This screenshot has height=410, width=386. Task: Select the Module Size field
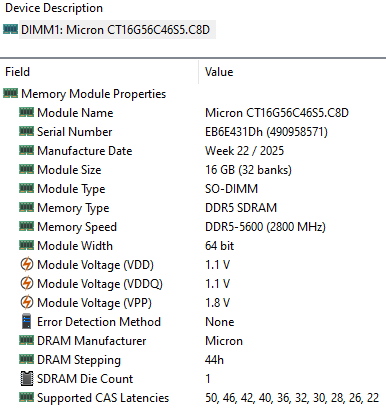pyautogui.click(x=69, y=170)
